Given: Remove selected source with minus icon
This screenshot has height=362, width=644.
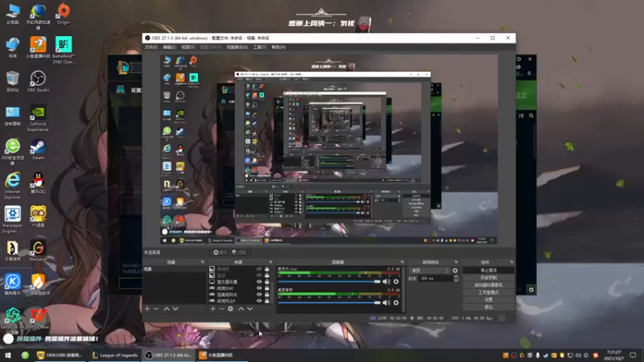Looking at the screenshot, I should (x=221, y=309).
